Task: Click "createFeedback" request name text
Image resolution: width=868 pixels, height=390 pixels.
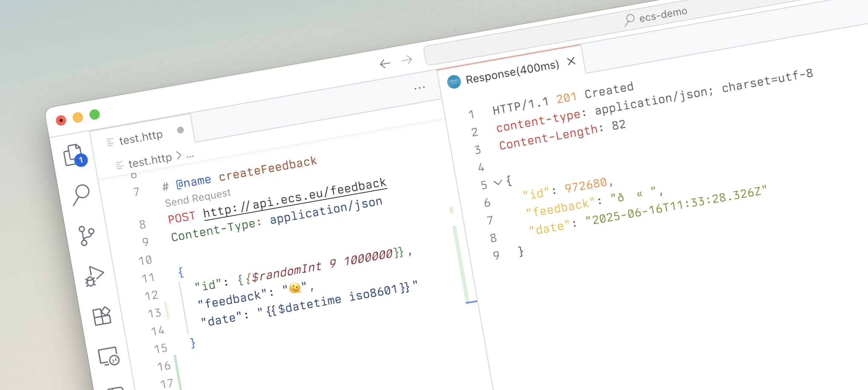Action: (268, 168)
